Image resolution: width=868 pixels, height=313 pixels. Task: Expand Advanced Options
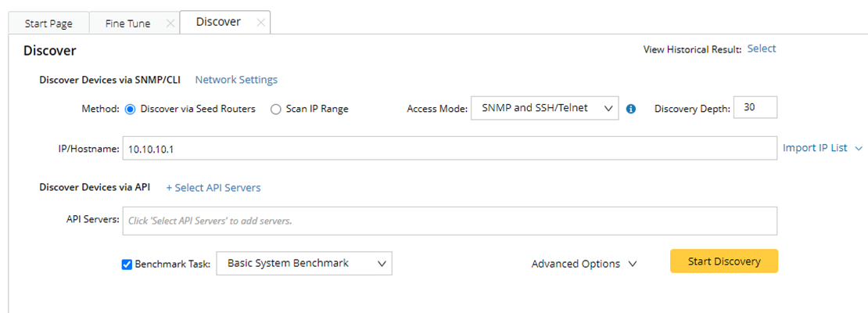tap(583, 264)
